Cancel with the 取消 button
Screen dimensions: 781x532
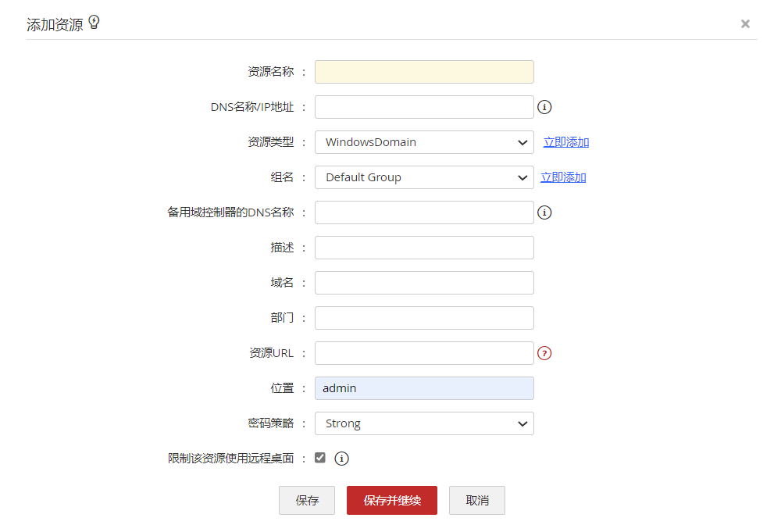pos(477,501)
